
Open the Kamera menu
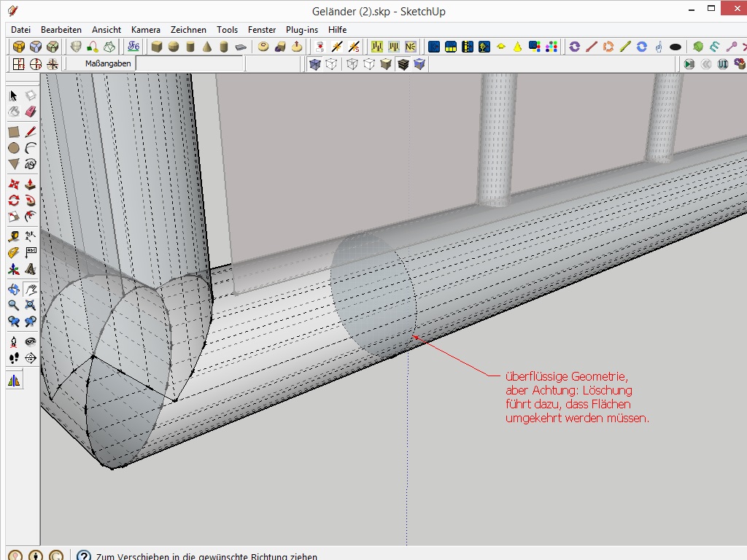[145, 30]
